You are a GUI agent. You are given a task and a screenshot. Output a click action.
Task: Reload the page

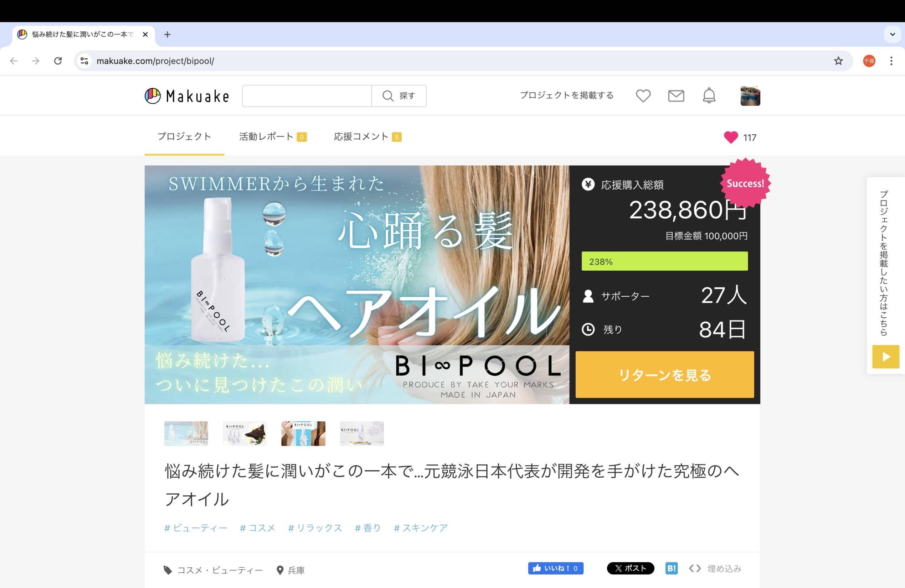58,61
